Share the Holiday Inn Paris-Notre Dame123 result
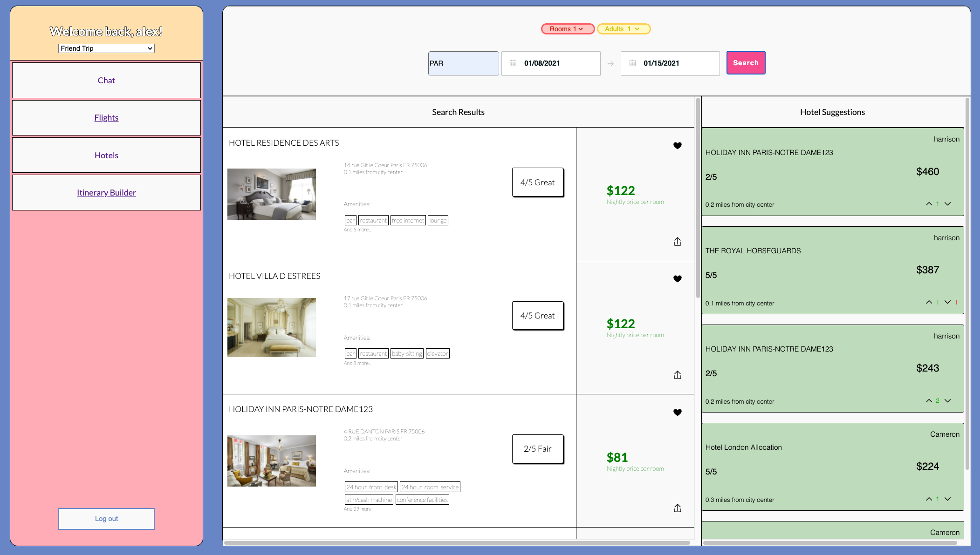Screen dimensions: 980x555 pos(678,508)
